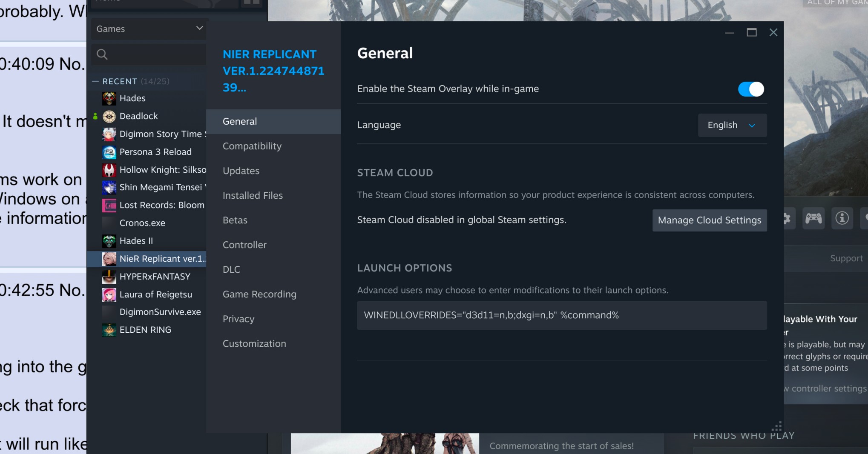
Task: Click the Hades II game icon
Action: pyautogui.click(x=109, y=241)
